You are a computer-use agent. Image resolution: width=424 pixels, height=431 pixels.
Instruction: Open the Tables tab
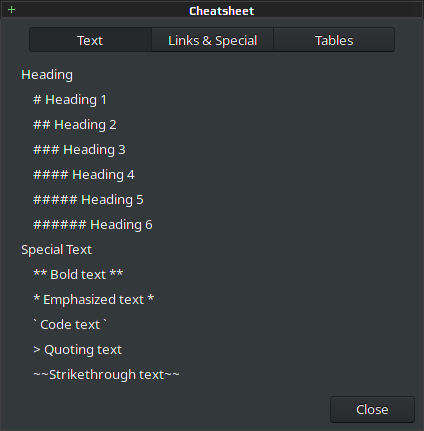coord(334,40)
